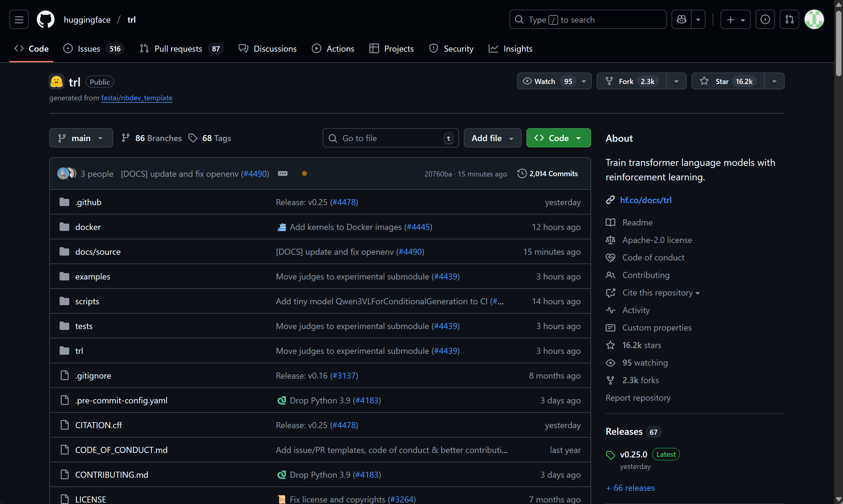Open the hf.co/docs/trl link
Screen dimensions: 843x504
(646, 200)
